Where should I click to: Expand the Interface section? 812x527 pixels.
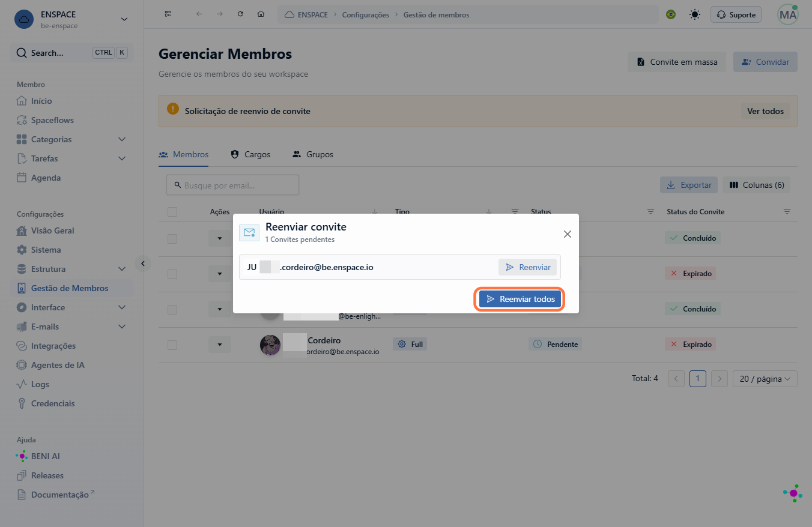pyautogui.click(x=72, y=307)
